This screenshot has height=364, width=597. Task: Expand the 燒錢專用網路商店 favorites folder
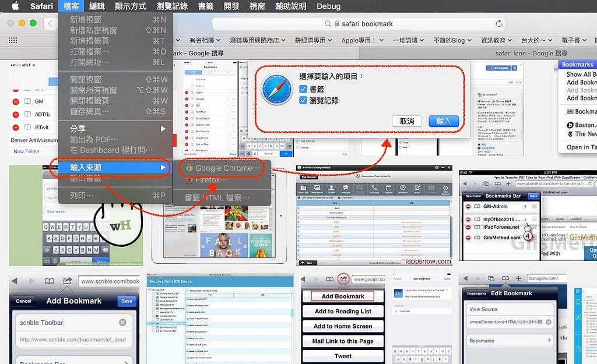click(x=257, y=40)
